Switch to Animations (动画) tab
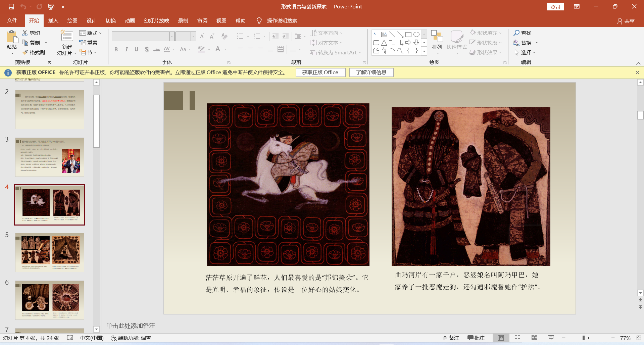 pyautogui.click(x=130, y=20)
